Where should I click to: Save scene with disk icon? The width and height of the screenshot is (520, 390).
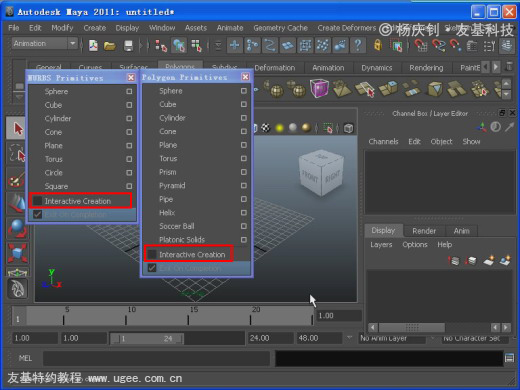tap(128, 45)
